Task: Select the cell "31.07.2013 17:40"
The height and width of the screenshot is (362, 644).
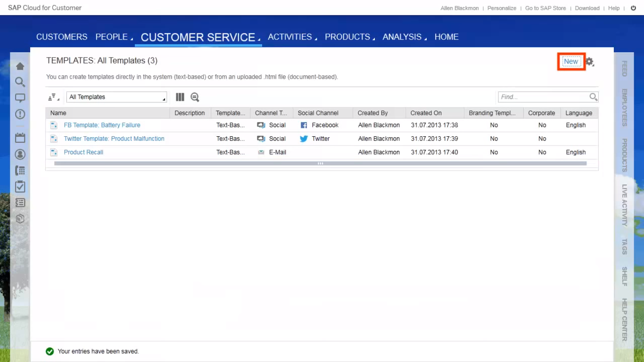Action: (x=435, y=153)
